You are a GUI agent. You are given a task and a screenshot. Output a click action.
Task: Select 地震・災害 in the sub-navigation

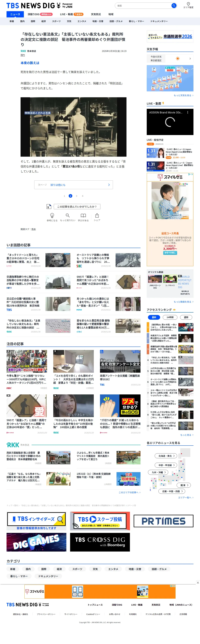coord(98,21)
